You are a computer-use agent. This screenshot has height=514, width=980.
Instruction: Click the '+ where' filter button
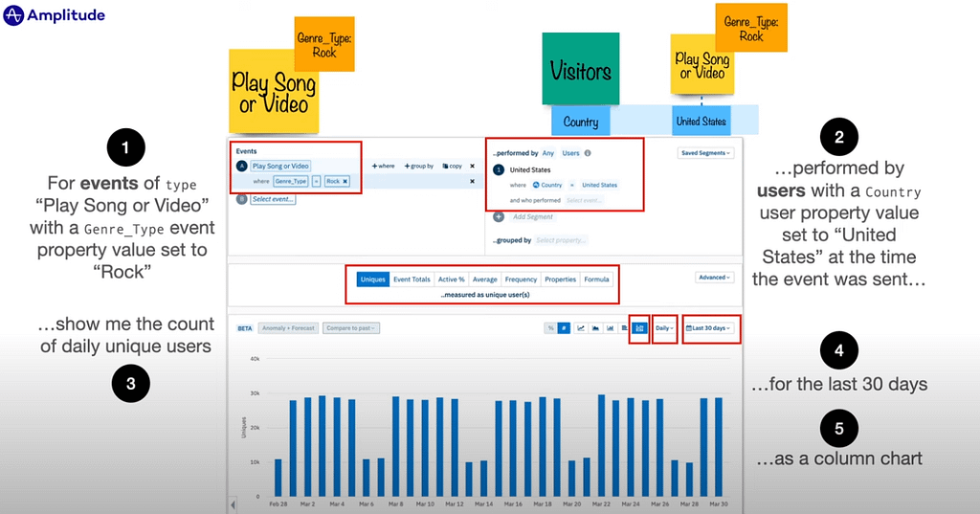click(383, 167)
